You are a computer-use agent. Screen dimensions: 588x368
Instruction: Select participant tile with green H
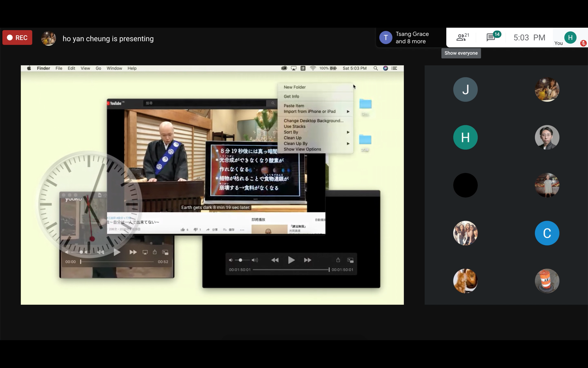point(465,137)
